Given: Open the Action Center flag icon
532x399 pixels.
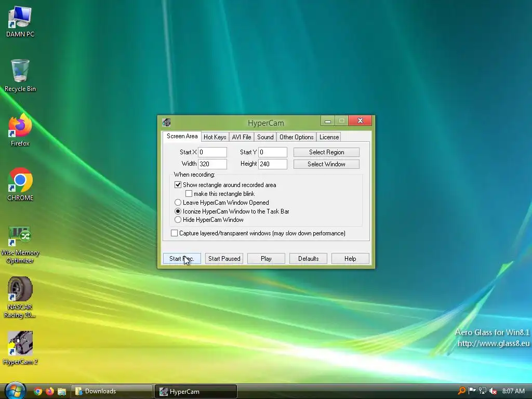Looking at the screenshot, I should 472,391.
